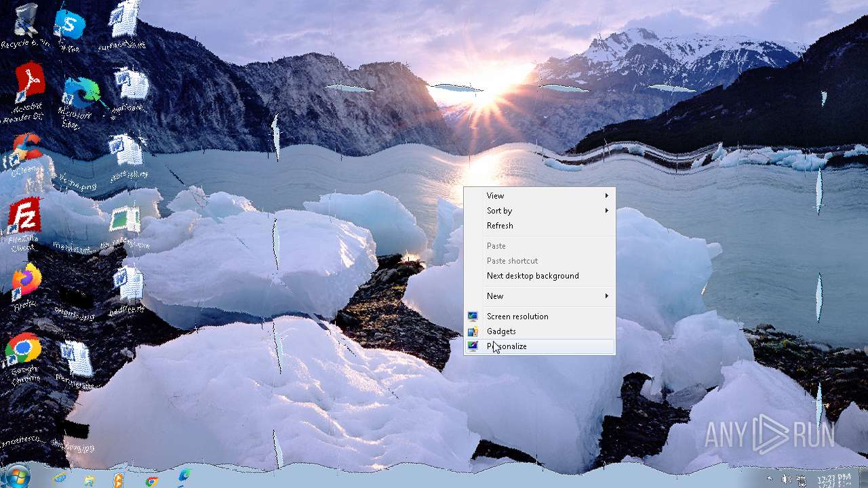Open the Firefox desktop shortcut
Image resolution: width=868 pixels, height=488 pixels.
[26, 286]
